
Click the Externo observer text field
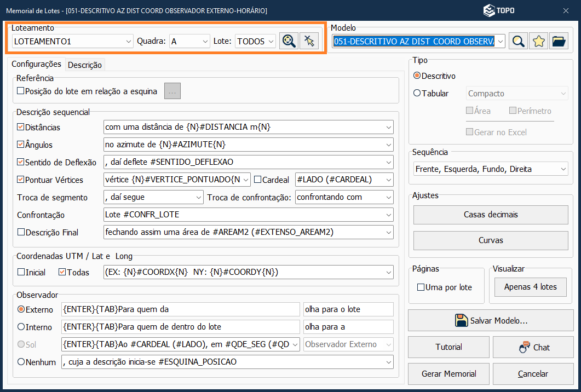pyautogui.click(x=181, y=309)
